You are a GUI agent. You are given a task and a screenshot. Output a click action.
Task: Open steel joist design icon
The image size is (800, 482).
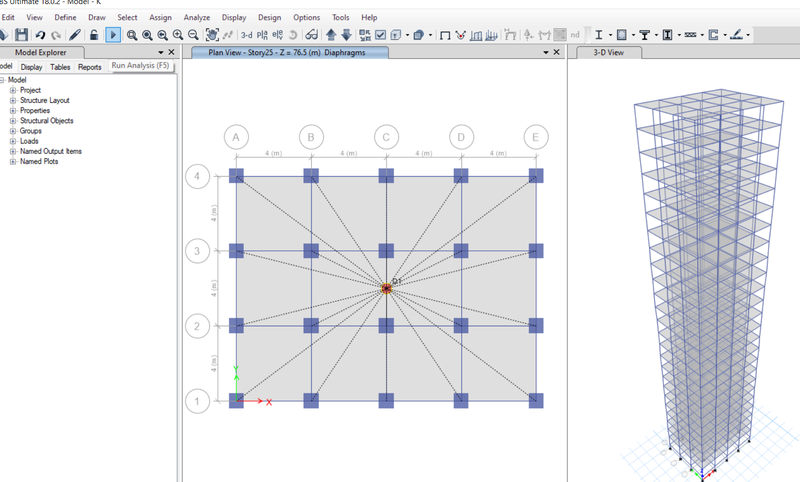(690, 35)
